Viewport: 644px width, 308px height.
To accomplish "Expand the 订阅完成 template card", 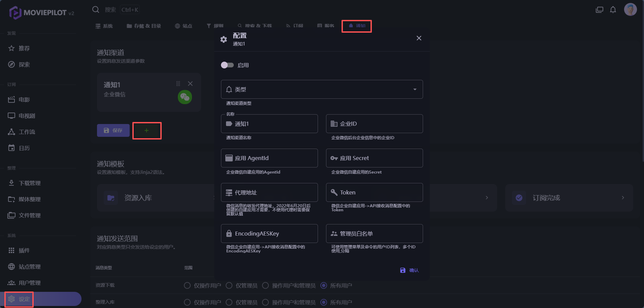I will pyautogui.click(x=569, y=198).
